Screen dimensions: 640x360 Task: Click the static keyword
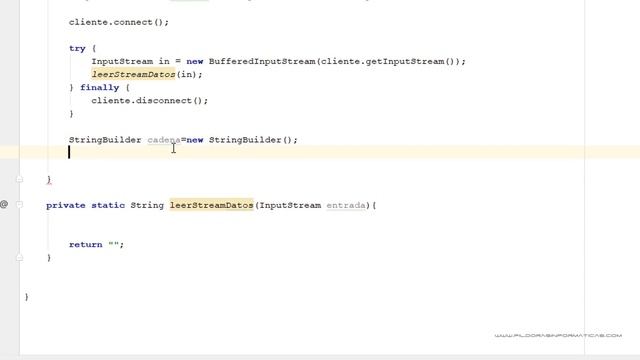tap(108, 205)
